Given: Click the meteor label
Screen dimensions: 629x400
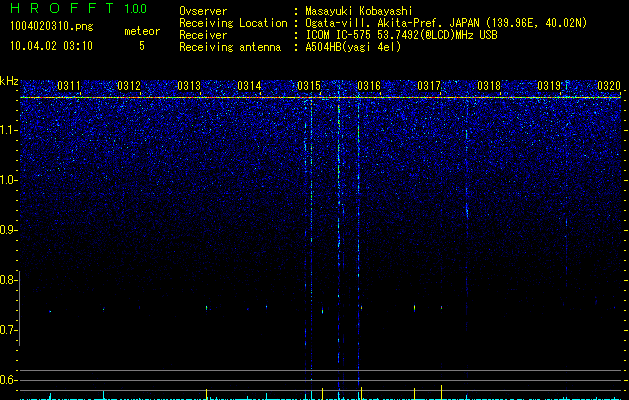Looking at the screenshot, I should [x=142, y=31].
